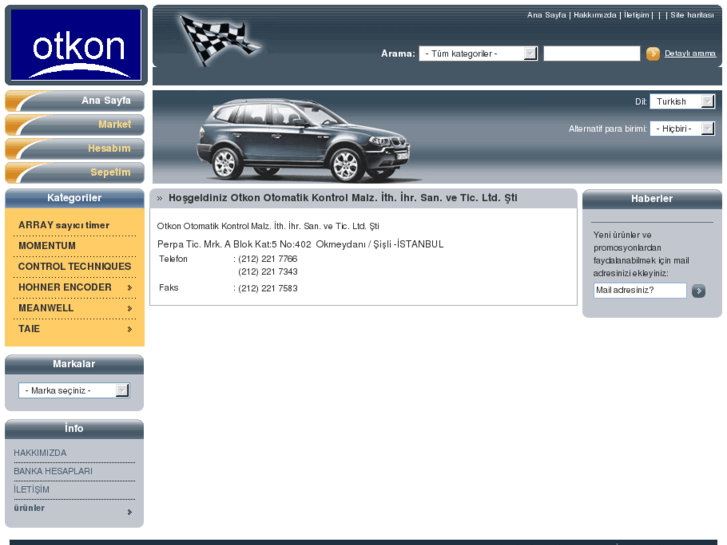Focus the Mail adresiniz input field
This screenshot has height=545, width=727.
point(640,290)
